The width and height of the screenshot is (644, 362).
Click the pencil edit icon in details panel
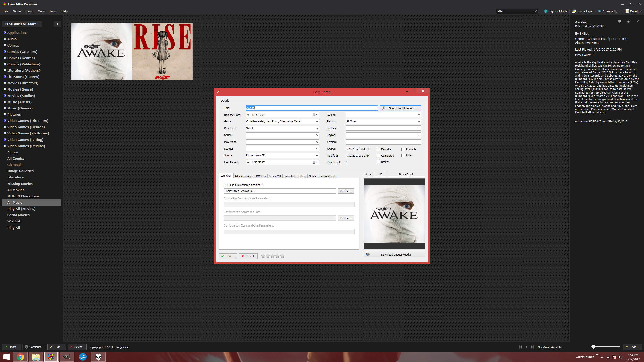(628, 21)
